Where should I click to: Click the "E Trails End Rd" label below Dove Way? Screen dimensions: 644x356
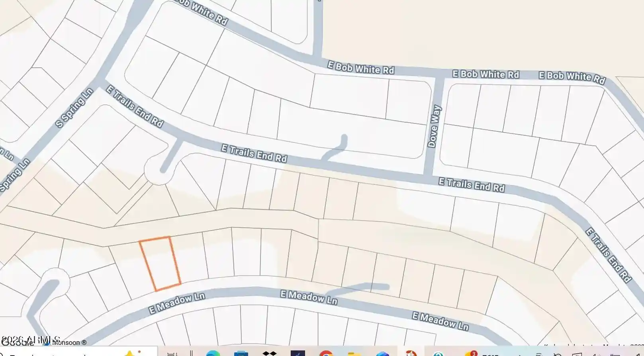coord(472,185)
